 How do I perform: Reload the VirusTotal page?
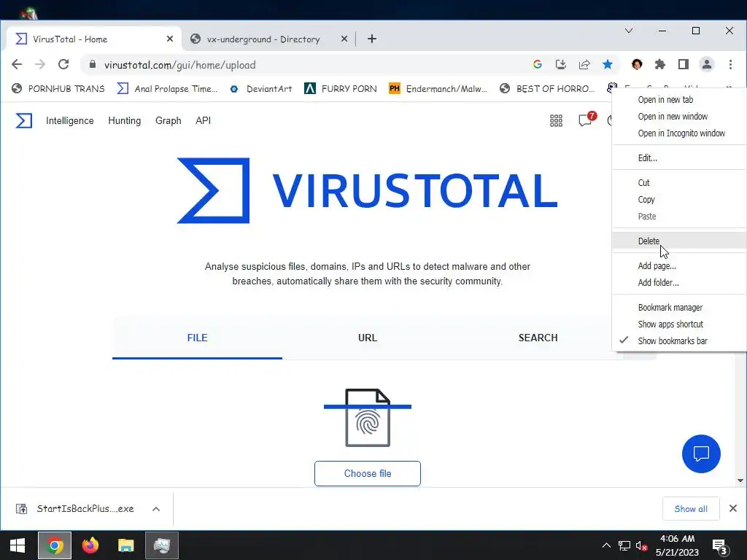[63, 64]
